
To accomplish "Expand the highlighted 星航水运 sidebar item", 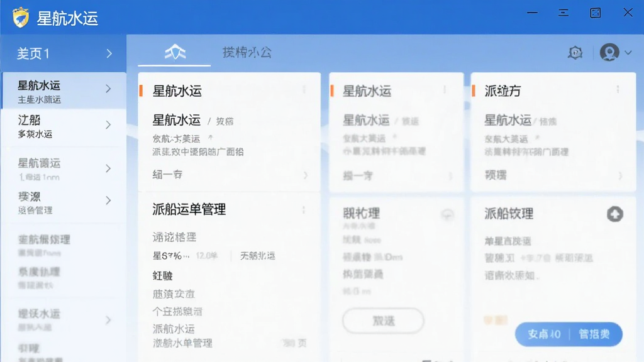I will point(108,89).
